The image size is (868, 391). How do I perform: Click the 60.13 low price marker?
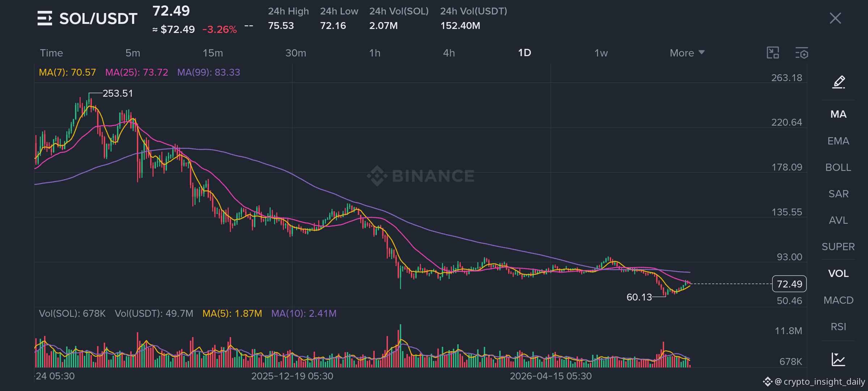(639, 297)
